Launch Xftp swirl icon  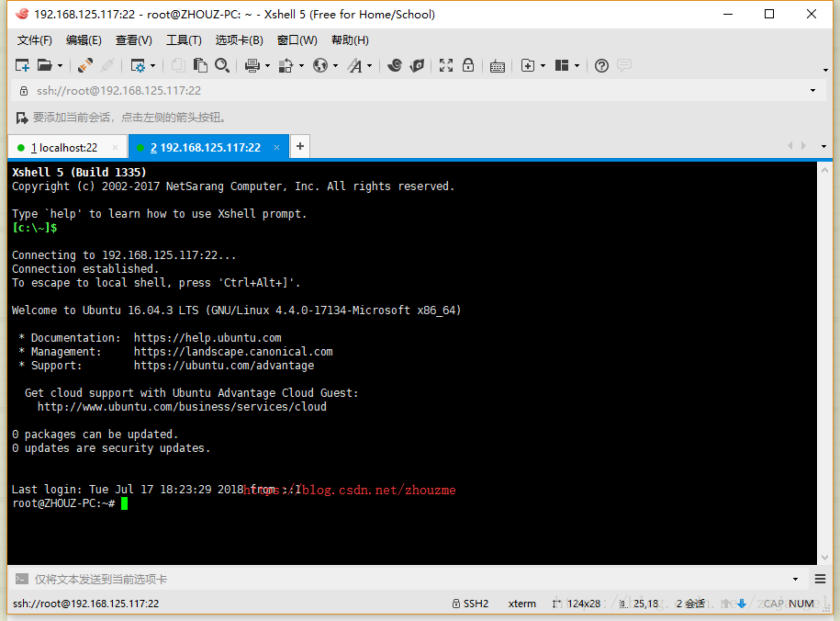click(x=395, y=65)
